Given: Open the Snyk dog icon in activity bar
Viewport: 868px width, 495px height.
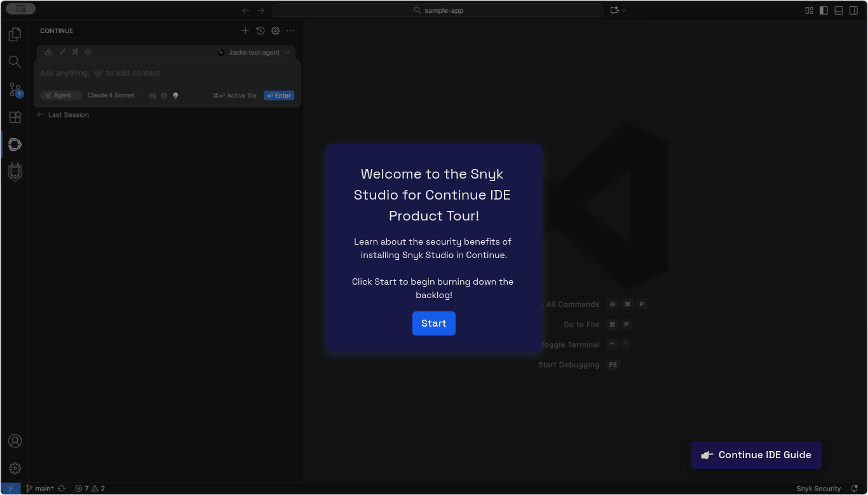Looking at the screenshot, I should [x=15, y=172].
